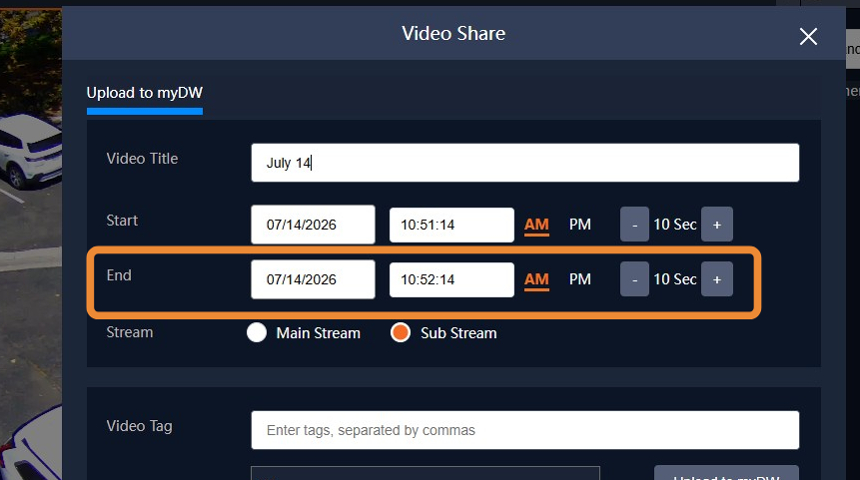This screenshot has height=480, width=860.
Task: Set Start time to AM
Action: click(x=536, y=225)
